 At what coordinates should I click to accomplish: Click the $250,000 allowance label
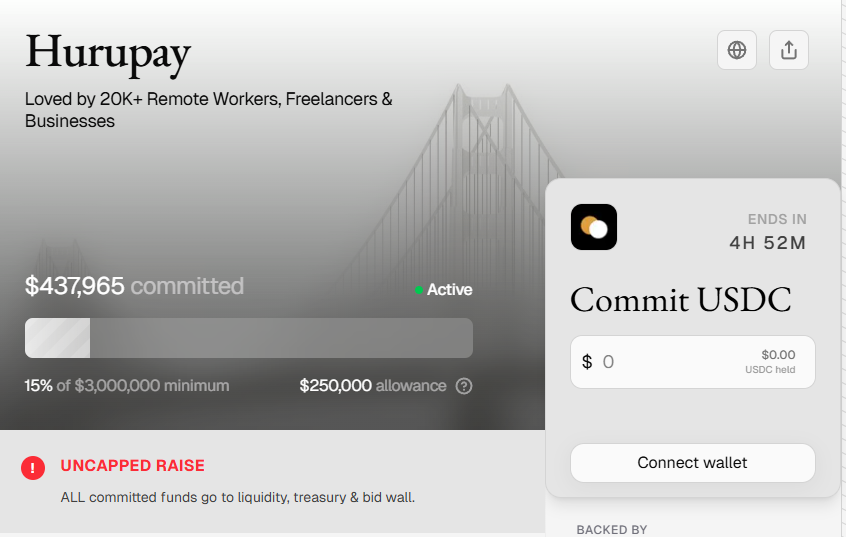coord(372,386)
